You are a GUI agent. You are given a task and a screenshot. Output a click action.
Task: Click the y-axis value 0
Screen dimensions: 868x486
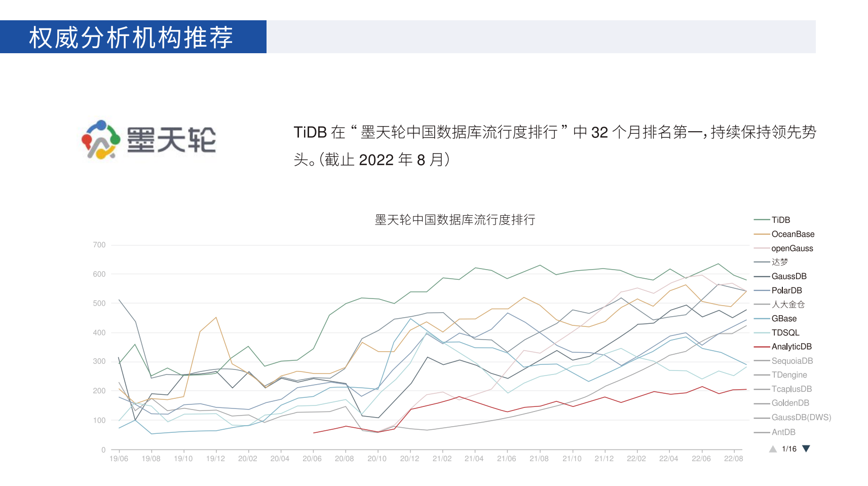pyautogui.click(x=103, y=450)
